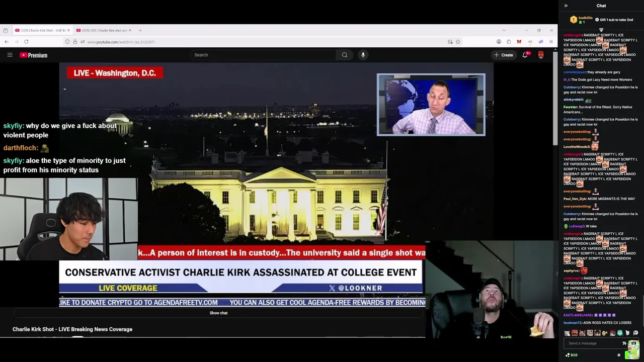This screenshot has width=644, height=362.
Task: Go back using the browser back arrow
Action: coord(6,42)
